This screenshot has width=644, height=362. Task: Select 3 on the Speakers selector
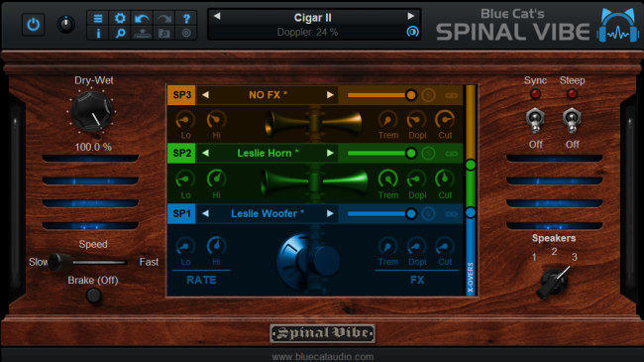(575, 257)
